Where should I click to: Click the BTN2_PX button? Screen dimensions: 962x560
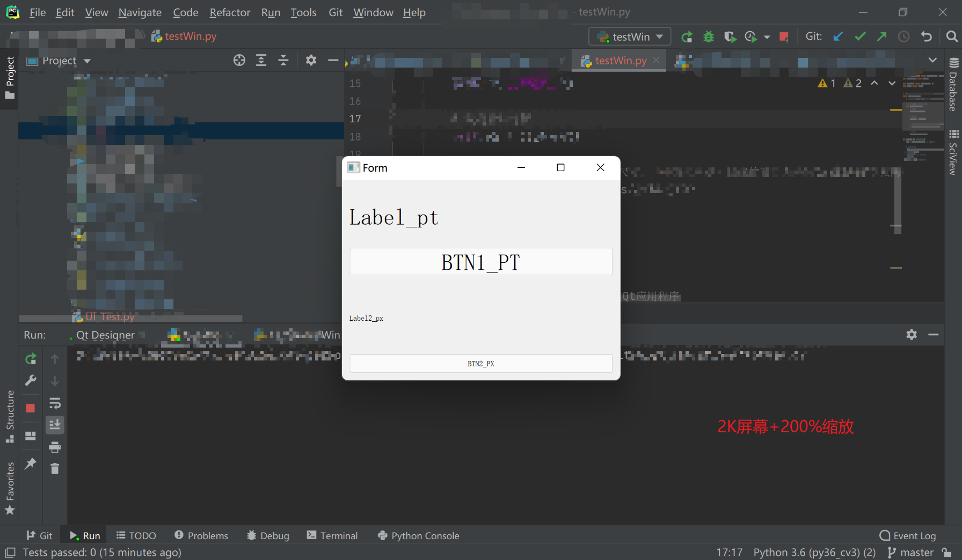point(480,363)
